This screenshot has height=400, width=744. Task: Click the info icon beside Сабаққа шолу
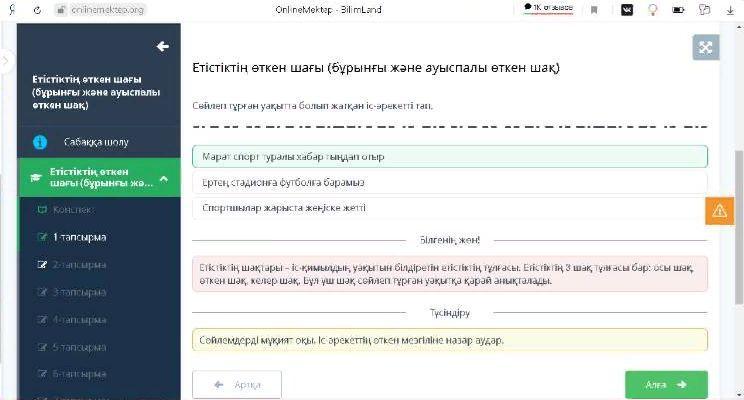(x=40, y=142)
